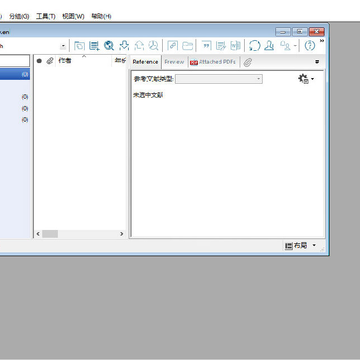
Task: Open the menu labeled with (W)
Action: coord(73,16)
